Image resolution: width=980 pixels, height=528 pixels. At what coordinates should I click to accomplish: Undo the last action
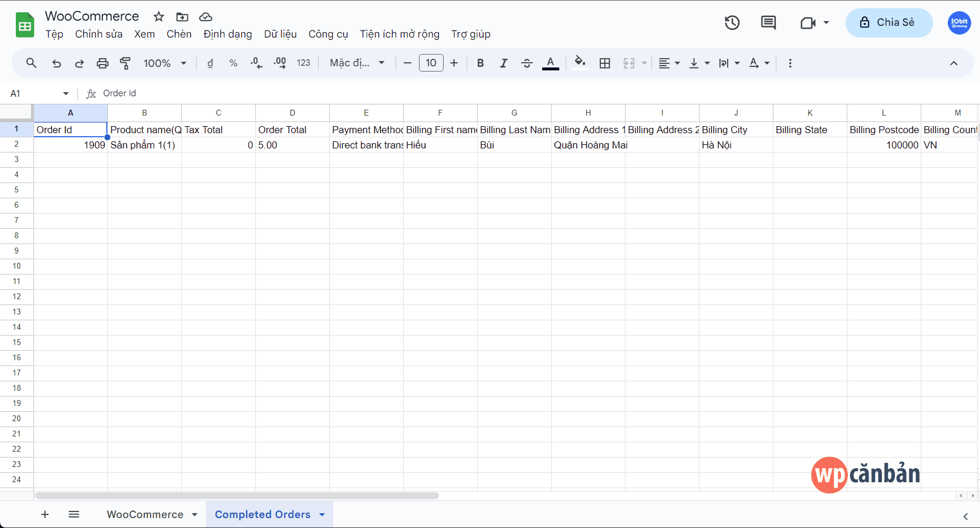click(x=56, y=63)
